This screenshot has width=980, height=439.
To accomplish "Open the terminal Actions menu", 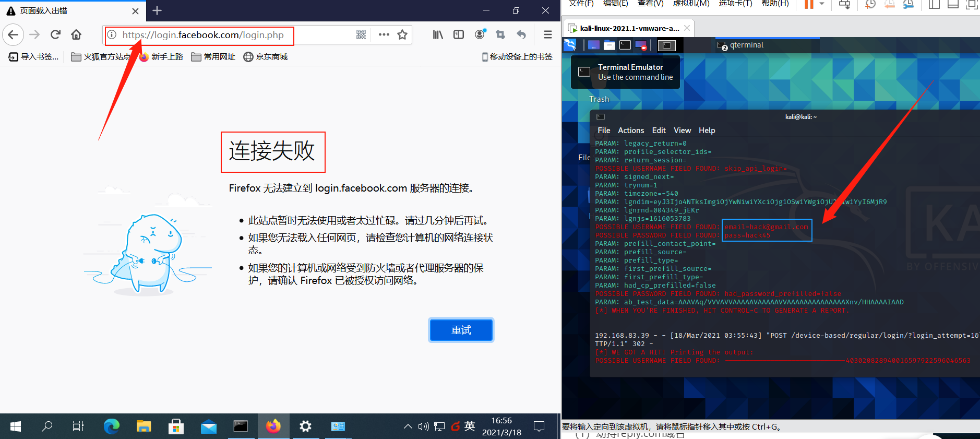I will (631, 130).
